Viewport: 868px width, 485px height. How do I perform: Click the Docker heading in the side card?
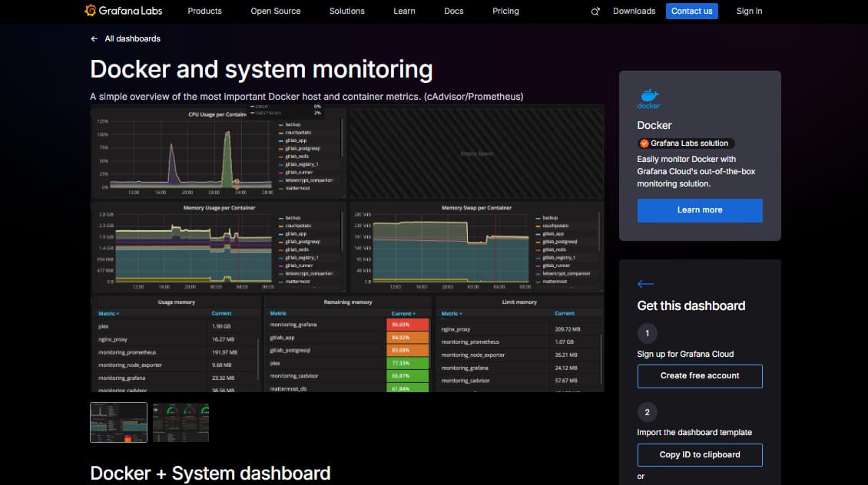click(x=654, y=126)
